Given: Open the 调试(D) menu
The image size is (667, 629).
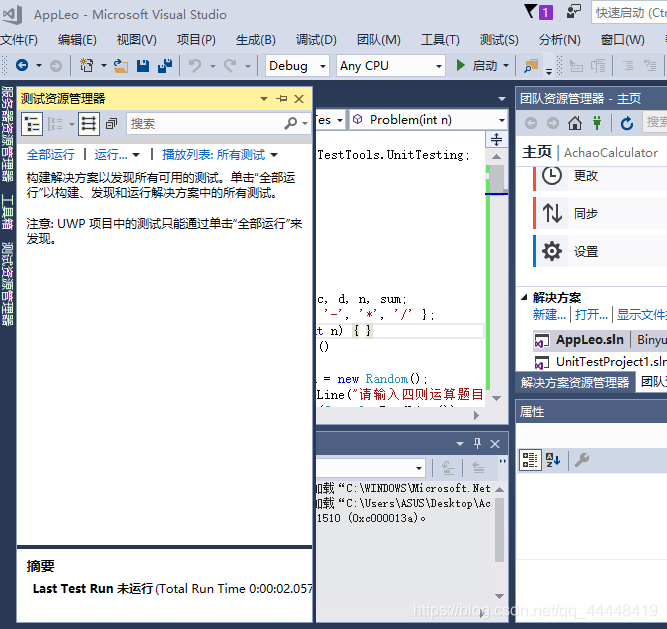Looking at the screenshot, I should coord(316,40).
